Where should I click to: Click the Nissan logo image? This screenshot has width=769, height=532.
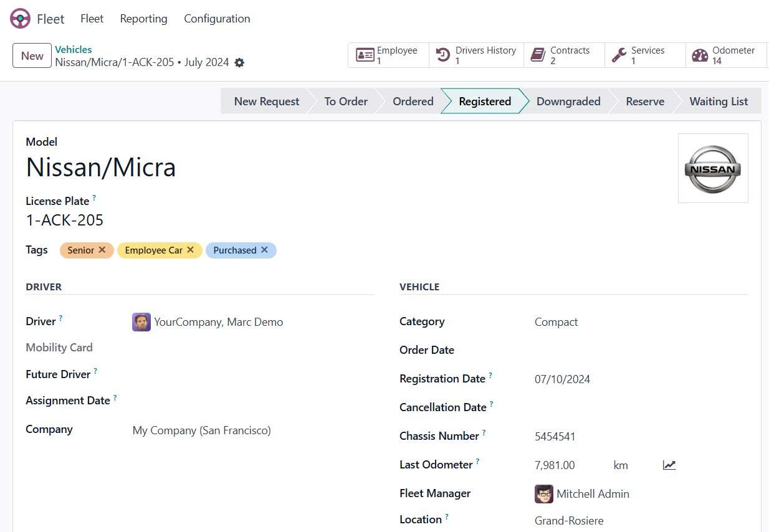pyautogui.click(x=713, y=168)
